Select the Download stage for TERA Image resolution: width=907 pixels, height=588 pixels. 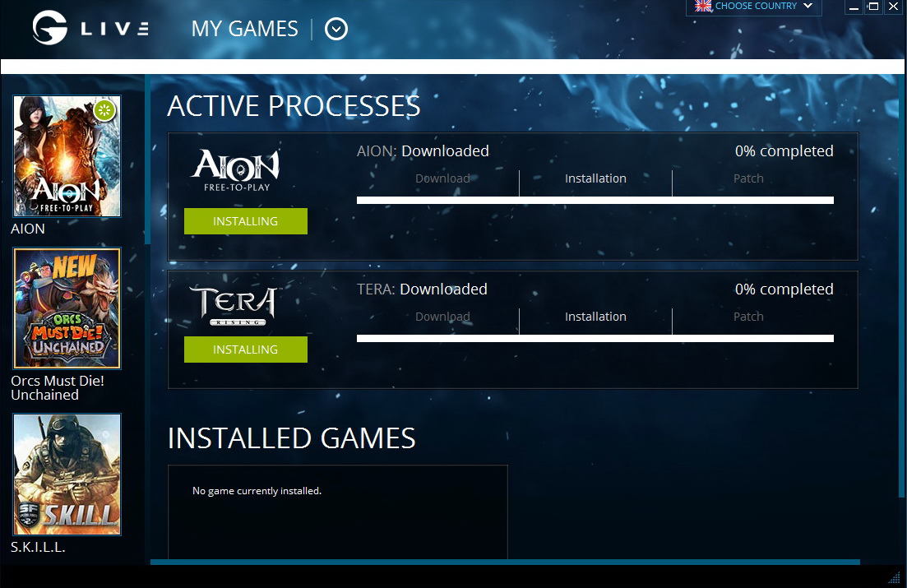[x=442, y=317]
